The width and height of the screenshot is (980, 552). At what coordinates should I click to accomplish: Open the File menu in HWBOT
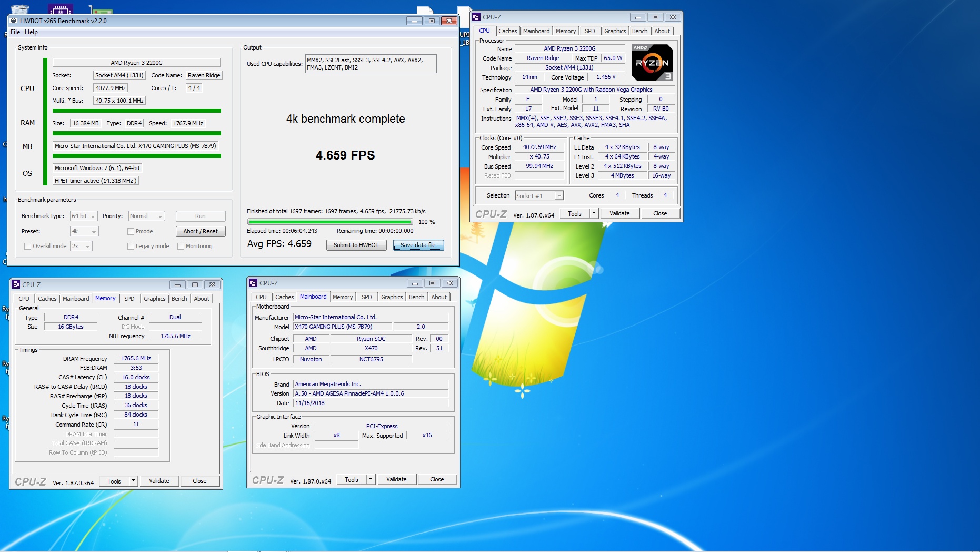(15, 32)
